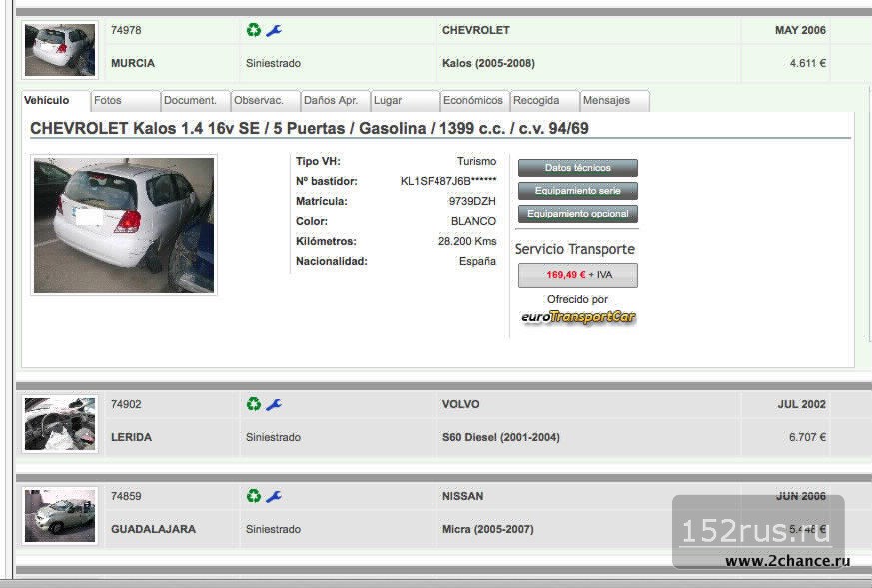Open the Vehículo tab

(x=55, y=101)
